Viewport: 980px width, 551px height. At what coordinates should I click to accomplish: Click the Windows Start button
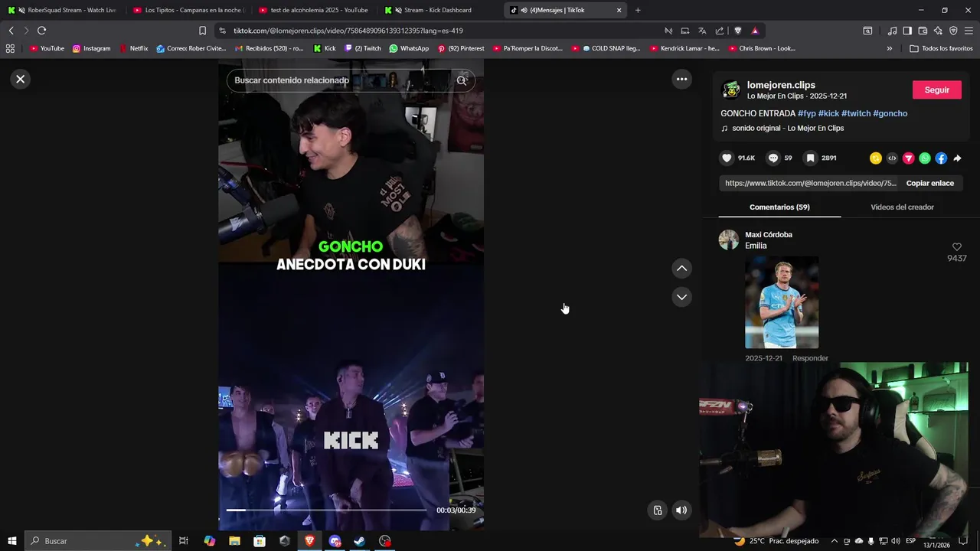11,541
